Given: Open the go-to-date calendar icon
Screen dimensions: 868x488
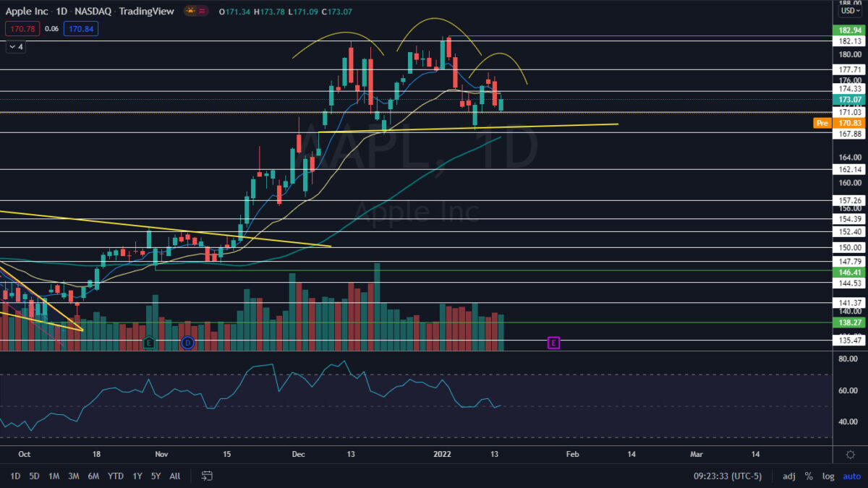Looking at the screenshot, I should (208, 476).
